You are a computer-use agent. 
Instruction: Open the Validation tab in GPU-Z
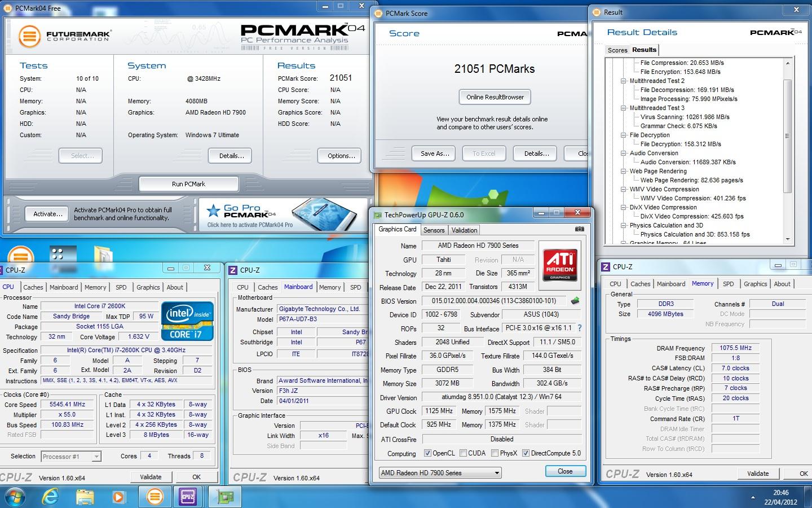pyautogui.click(x=464, y=230)
